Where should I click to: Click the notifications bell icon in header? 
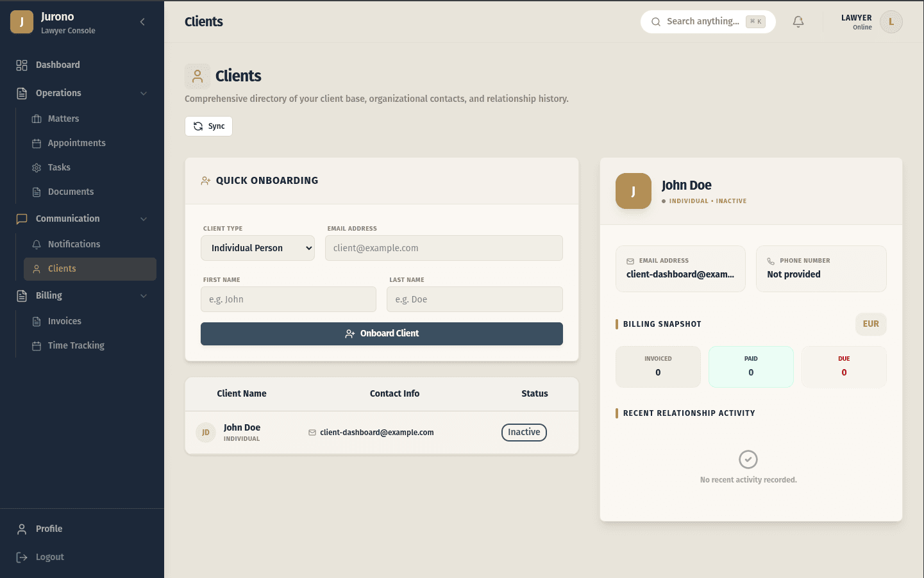pos(798,22)
